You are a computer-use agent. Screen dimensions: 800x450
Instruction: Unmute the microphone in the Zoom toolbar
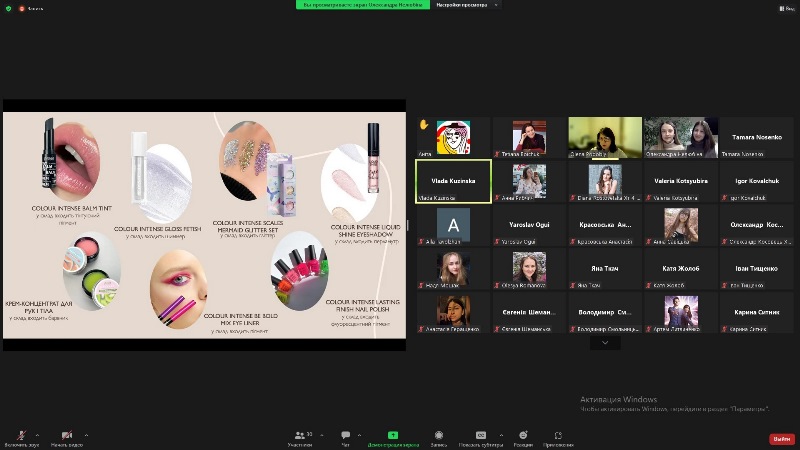pos(21,436)
